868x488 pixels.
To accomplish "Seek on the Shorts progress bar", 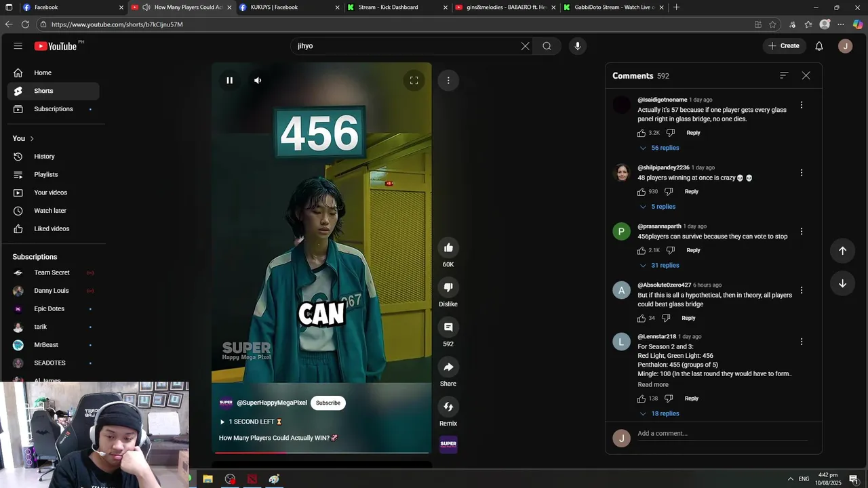I will 322,452.
